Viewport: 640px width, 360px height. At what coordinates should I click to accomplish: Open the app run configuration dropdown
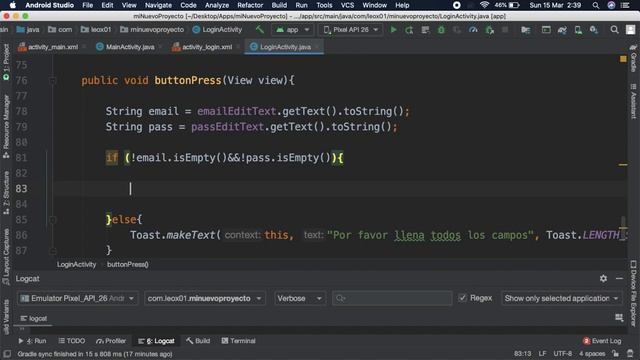point(292,30)
